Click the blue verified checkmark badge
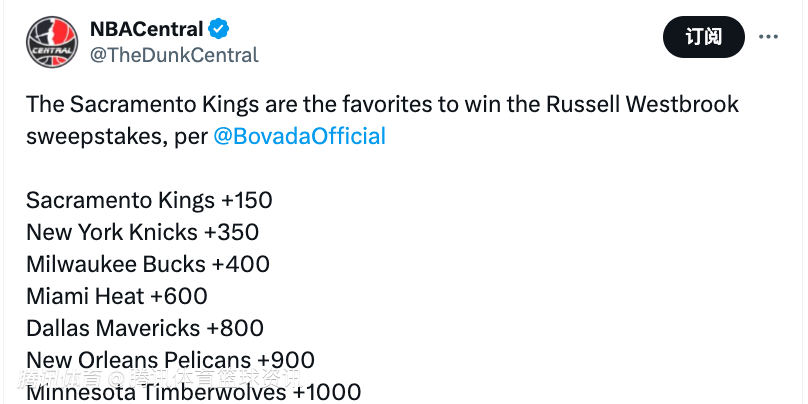Image resolution: width=808 pixels, height=404 pixels. click(218, 29)
